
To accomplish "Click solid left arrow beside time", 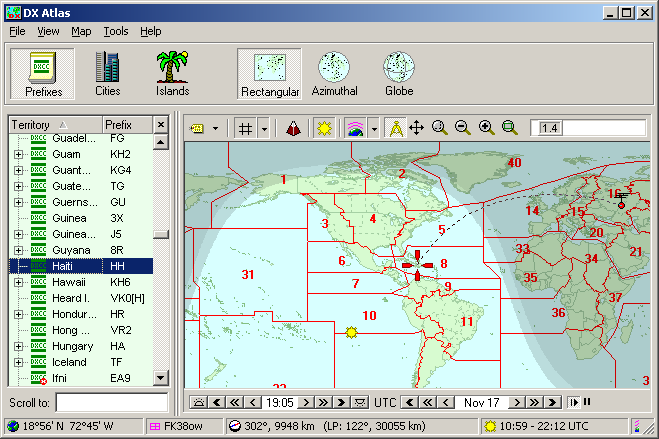I will 217,402.
